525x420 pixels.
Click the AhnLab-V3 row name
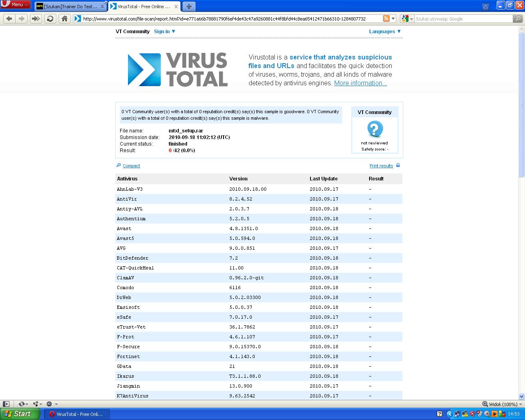click(130, 189)
